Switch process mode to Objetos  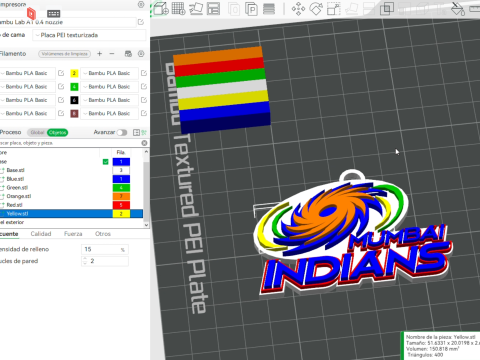(57, 132)
